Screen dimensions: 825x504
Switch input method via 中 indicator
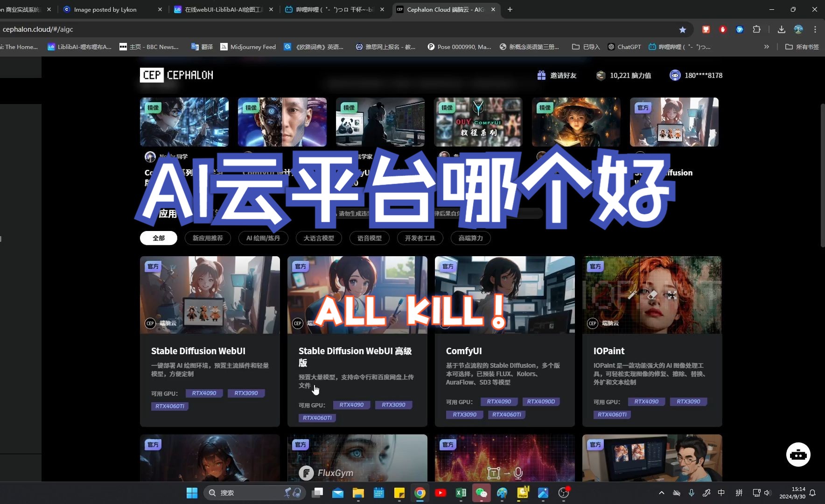click(x=721, y=493)
